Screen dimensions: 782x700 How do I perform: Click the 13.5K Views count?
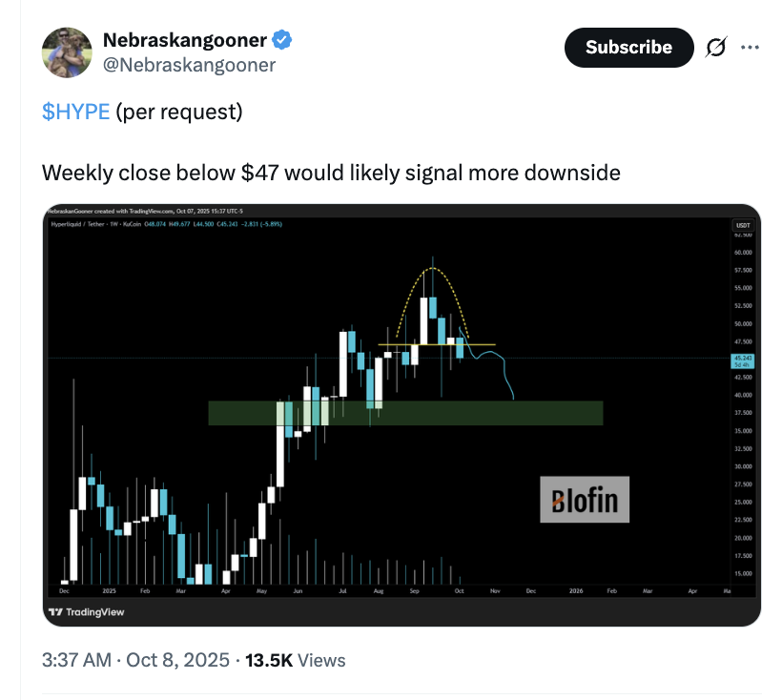[296, 660]
